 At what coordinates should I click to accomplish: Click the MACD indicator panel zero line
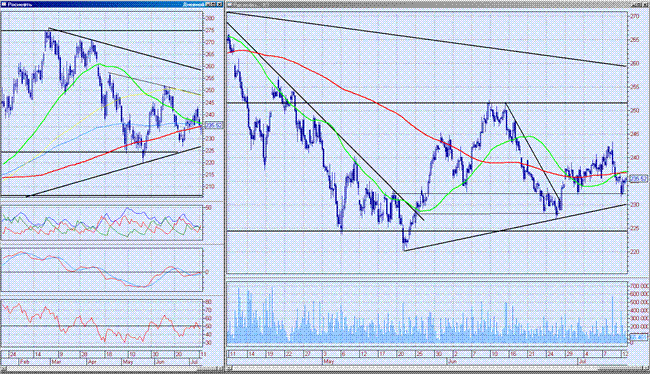point(102,272)
